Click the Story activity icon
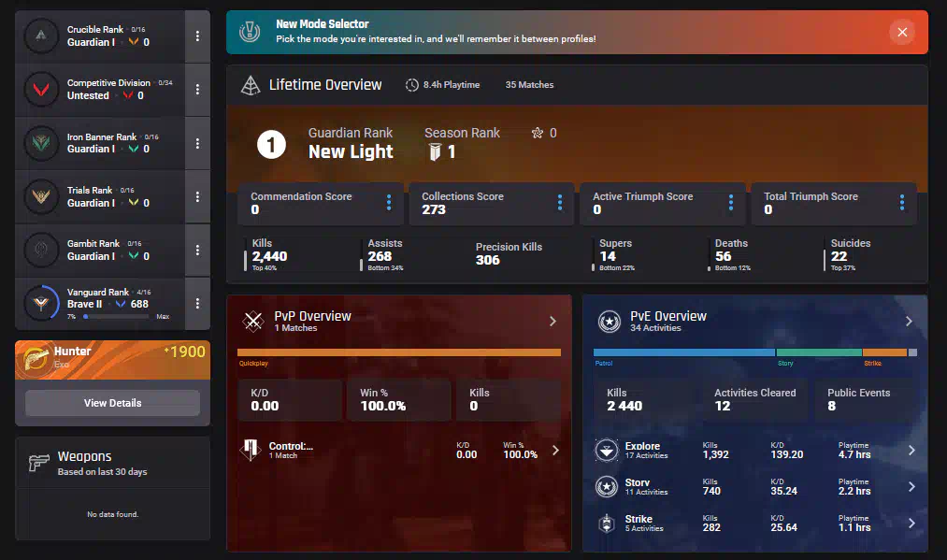 point(607,487)
